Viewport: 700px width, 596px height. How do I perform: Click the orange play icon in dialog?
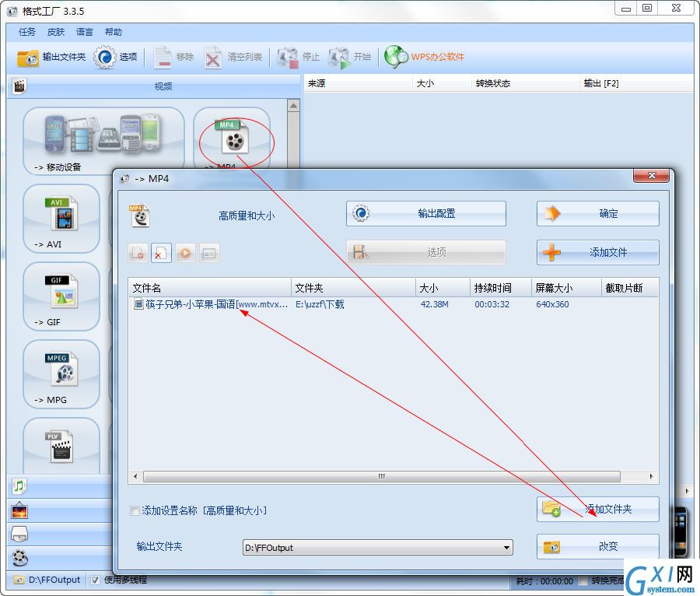[x=185, y=253]
